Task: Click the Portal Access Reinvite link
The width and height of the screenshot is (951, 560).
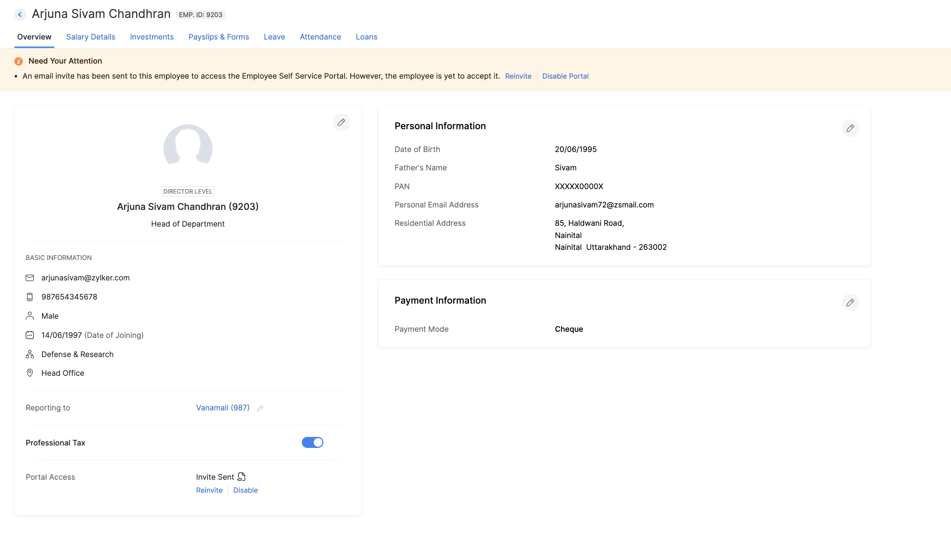Action: pos(209,490)
